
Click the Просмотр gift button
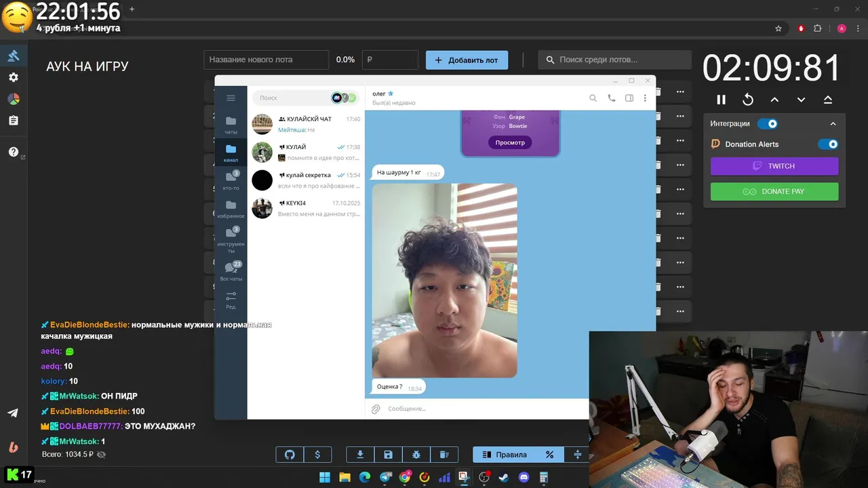510,142
